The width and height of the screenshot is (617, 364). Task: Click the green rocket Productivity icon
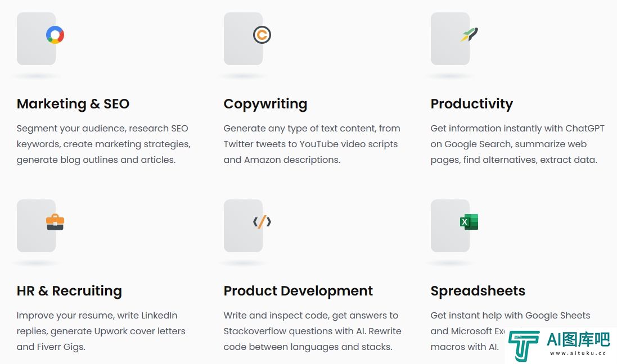(469, 35)
